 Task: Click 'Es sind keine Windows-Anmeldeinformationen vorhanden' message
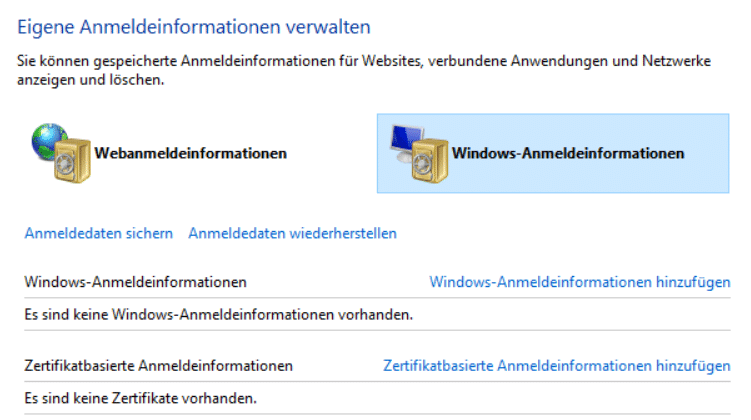(x=218, y=314)
